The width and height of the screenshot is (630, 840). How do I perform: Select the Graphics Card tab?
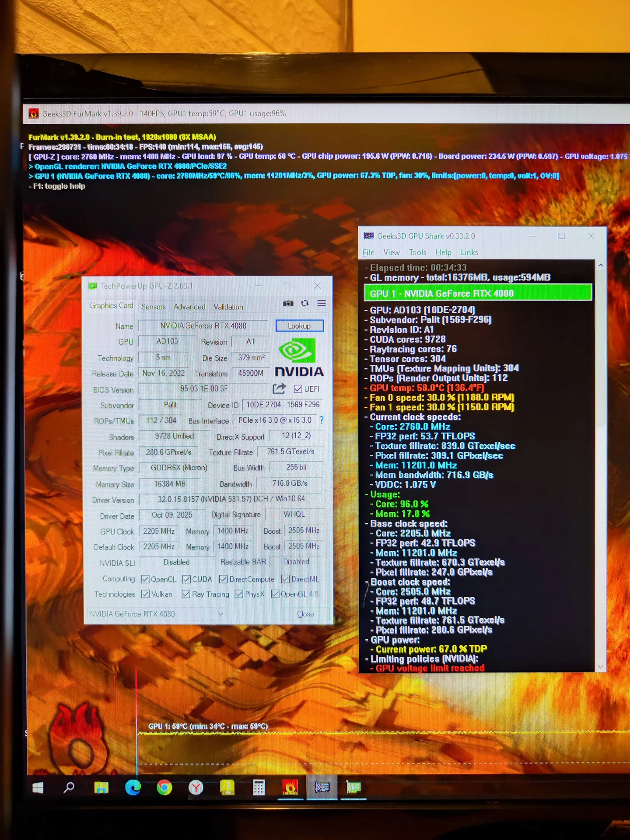pos(112,306)
